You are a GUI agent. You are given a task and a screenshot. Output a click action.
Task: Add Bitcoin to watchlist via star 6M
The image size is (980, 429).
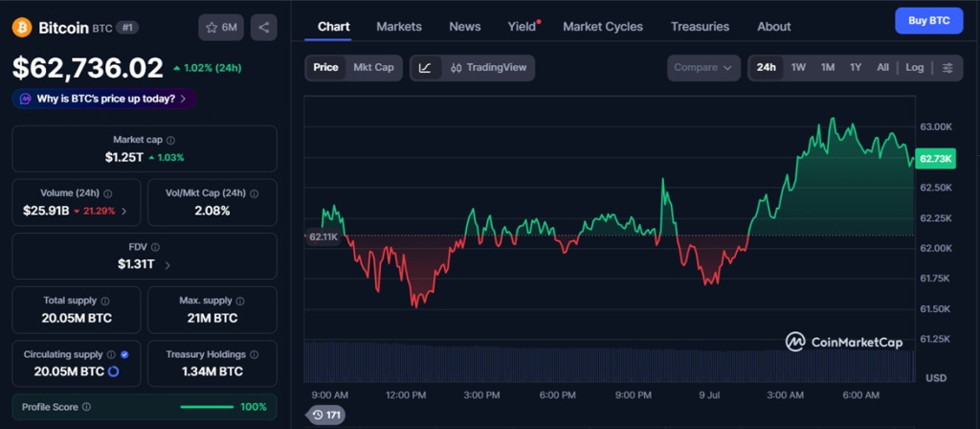pos(221,28)
